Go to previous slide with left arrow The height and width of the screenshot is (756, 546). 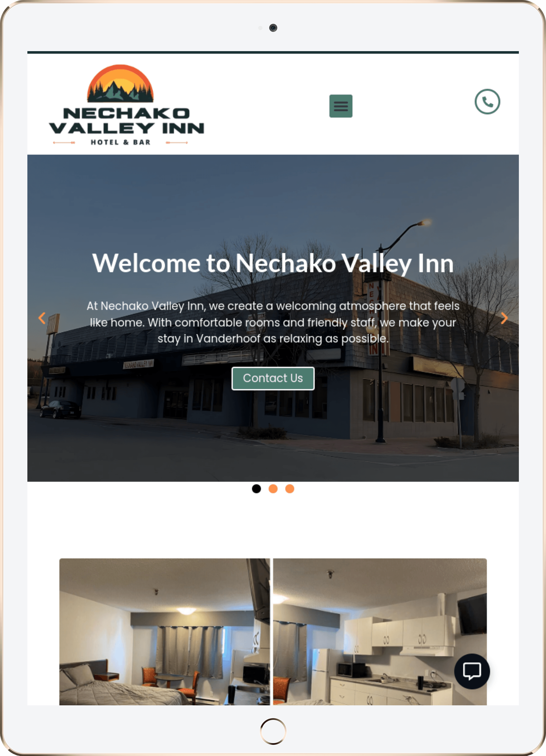click(42, 318)
